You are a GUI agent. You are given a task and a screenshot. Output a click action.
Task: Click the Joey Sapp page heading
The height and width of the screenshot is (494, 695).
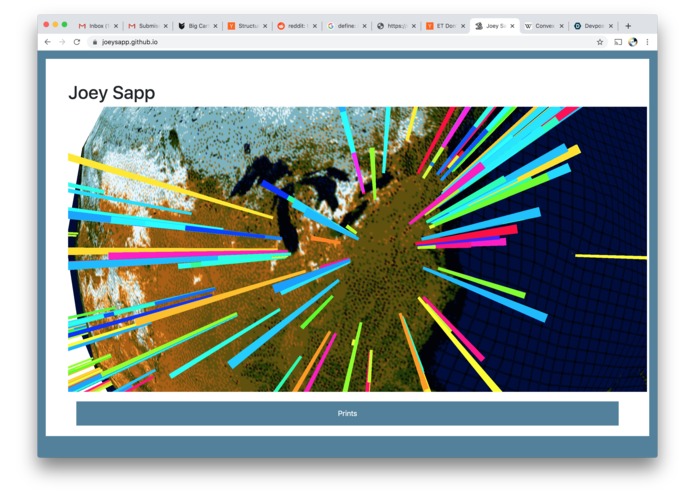[112, 93]
